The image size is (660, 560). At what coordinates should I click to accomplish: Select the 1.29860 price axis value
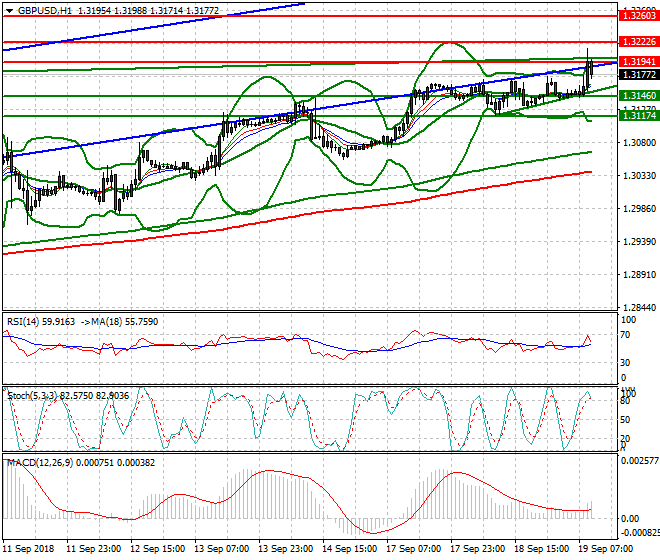point(639,208)
